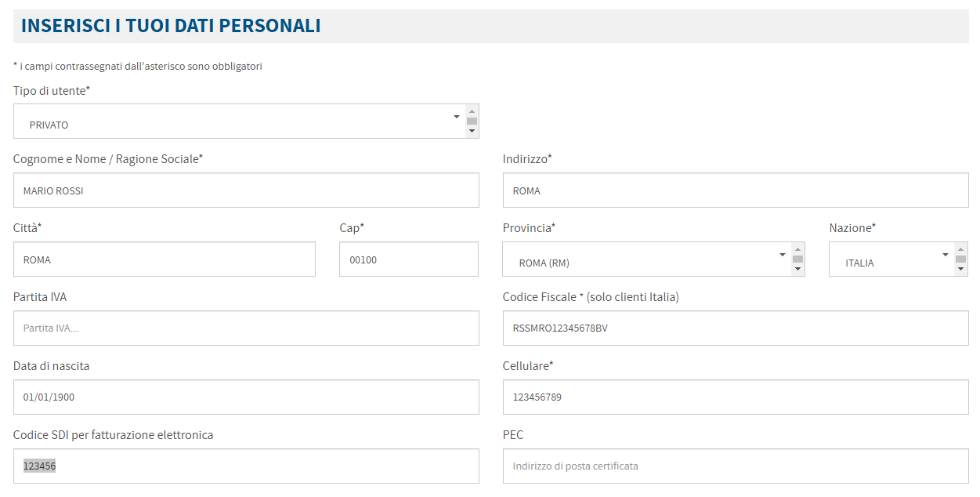Click the Inserisci i tuoi dati personali heading
This screenshot has width=980, height=497.
click(x=171, y=26)
